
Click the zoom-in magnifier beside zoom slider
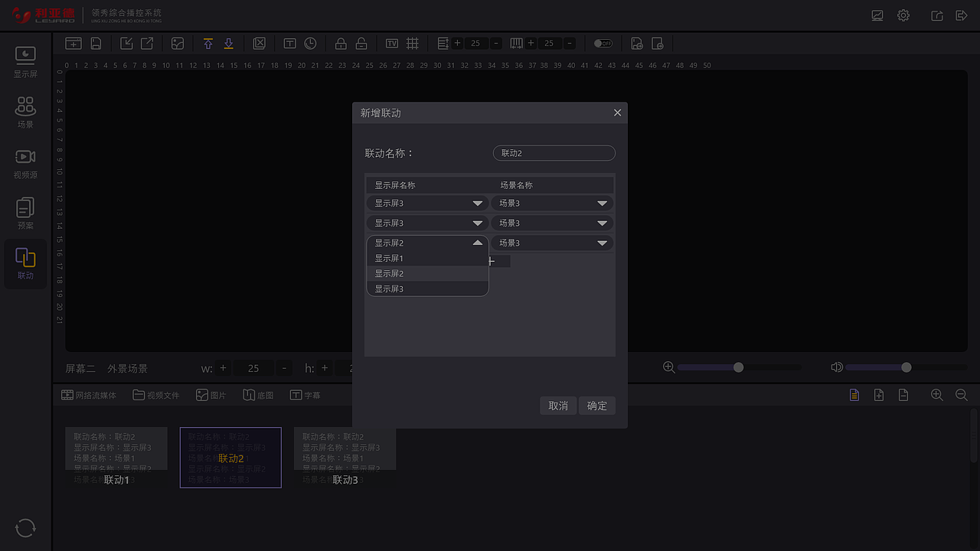pyautogui.click(x=668, y=367)
